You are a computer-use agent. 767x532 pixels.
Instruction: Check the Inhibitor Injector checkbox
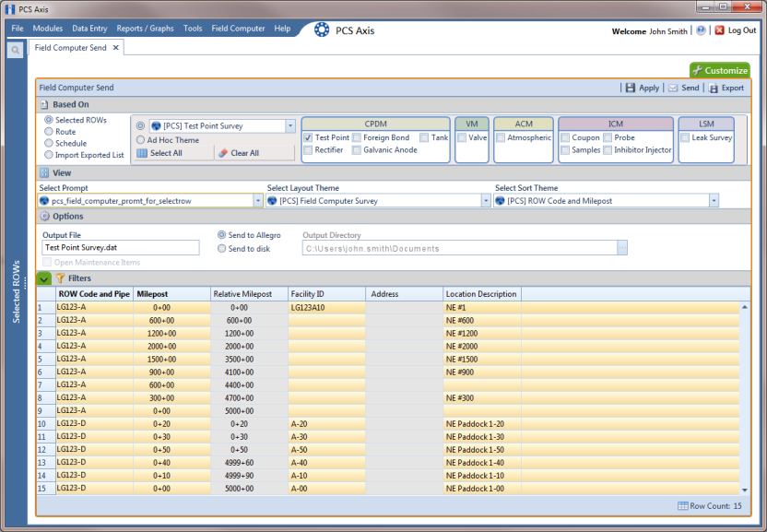[x=608, y=149]
